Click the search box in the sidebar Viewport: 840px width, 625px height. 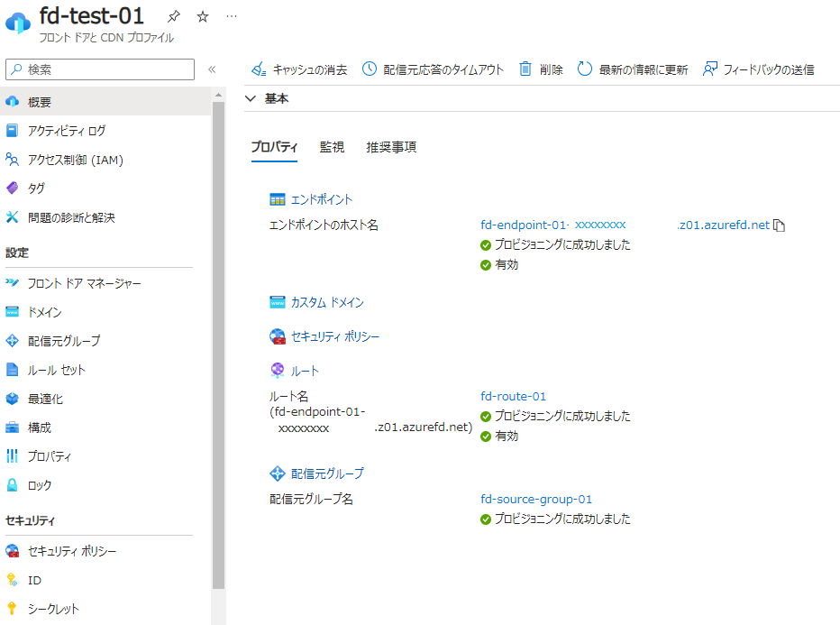(x=100, y=69)
